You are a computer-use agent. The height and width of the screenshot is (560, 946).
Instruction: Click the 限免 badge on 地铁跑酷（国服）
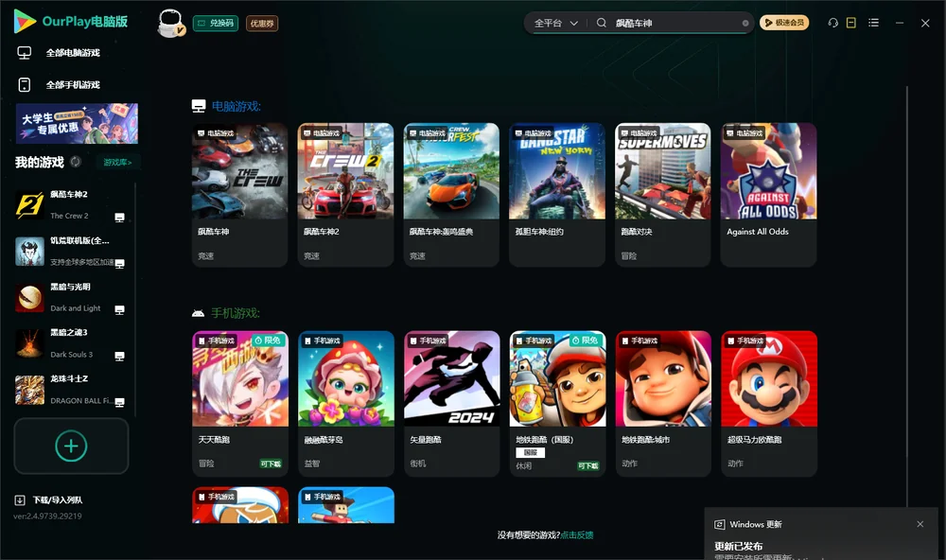(586, 341)
